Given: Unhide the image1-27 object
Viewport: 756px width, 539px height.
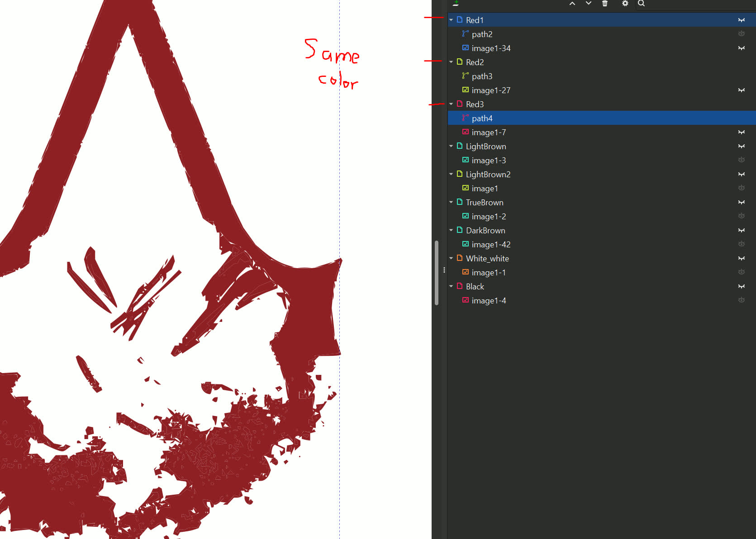Looking at the screenshot, I should pyautogui.click(x=742, y=90).
